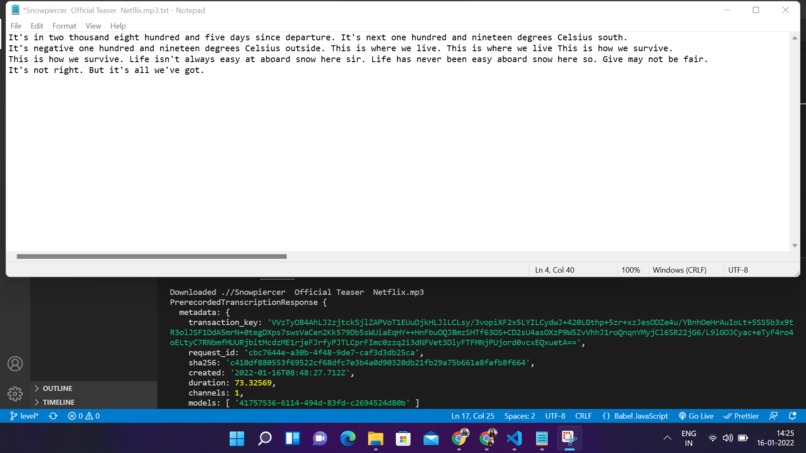The height and width of the screenshot is (453, 806).
Task: Click duration value 73.32569 in terminal
Action: point(253,383)
